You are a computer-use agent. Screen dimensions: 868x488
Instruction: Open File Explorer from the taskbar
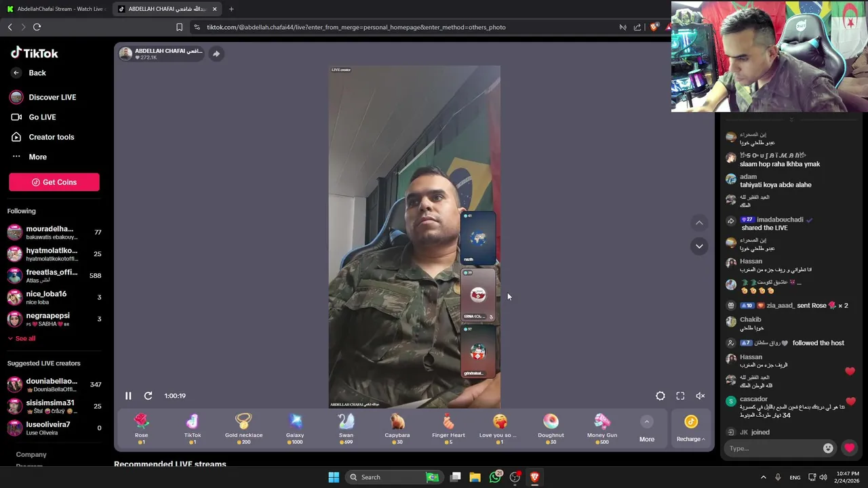pos(475,477)
